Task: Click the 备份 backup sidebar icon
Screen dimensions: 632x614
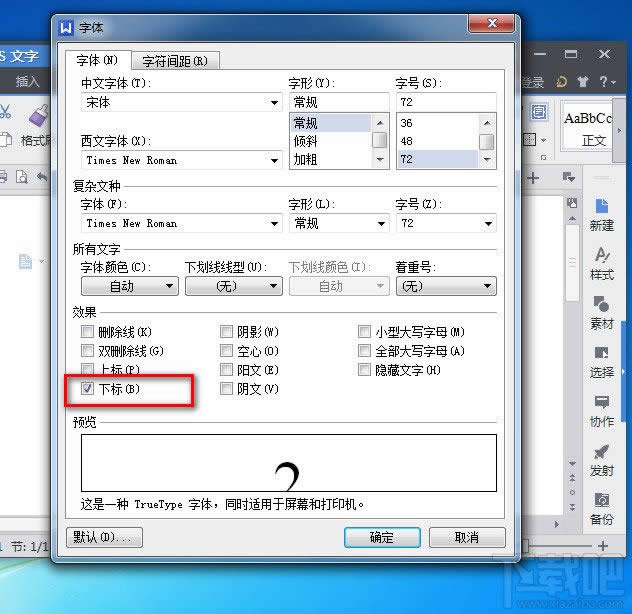Action: [602, 507]
